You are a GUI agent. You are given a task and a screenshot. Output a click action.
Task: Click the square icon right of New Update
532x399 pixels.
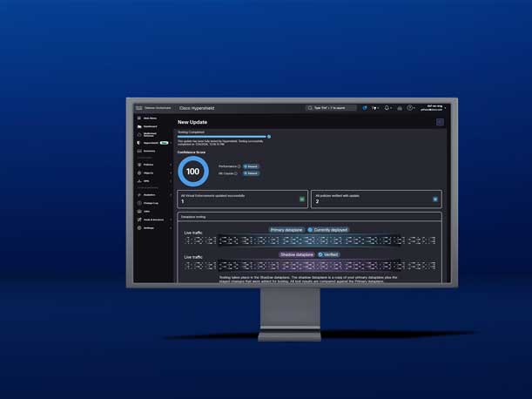(x=440, y=122)
